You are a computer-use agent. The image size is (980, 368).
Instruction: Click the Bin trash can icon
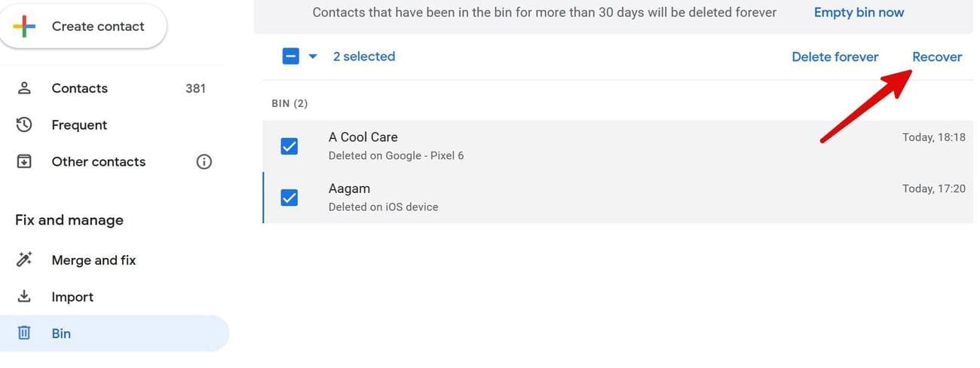[24, 333]
